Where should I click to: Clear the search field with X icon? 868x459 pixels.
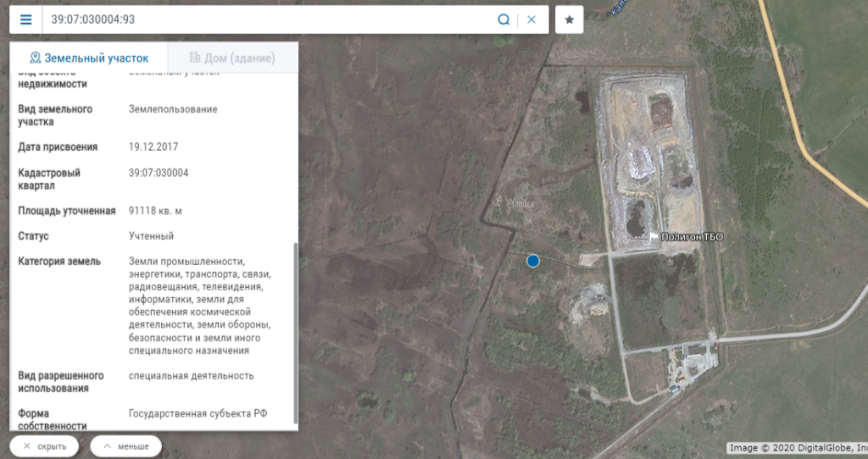point(531,20)
